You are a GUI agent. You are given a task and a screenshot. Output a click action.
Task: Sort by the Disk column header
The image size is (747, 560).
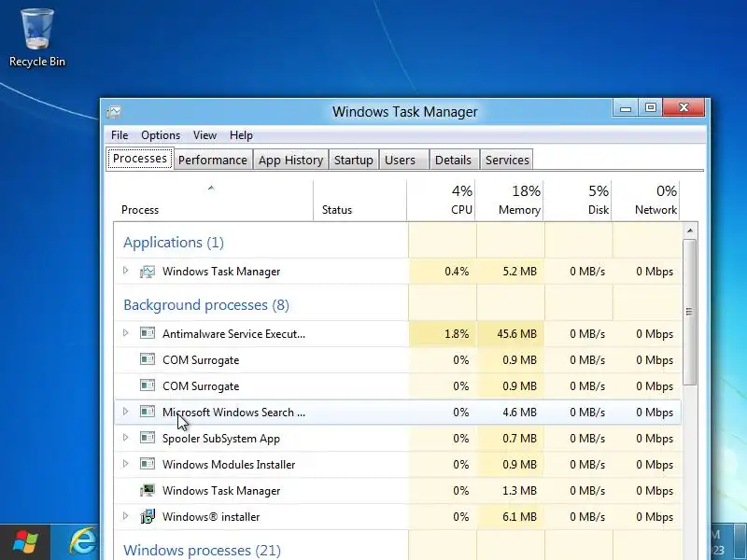(x=577, y=201)
